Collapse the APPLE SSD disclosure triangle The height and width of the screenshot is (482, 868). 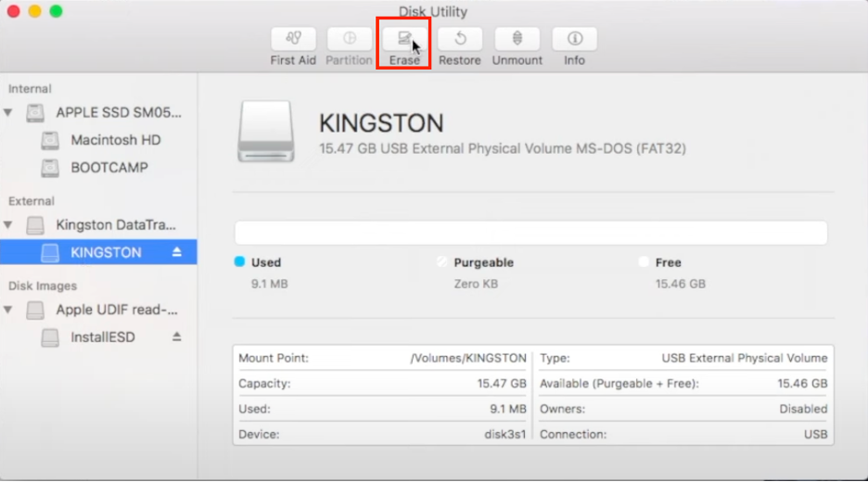point(8,113)
